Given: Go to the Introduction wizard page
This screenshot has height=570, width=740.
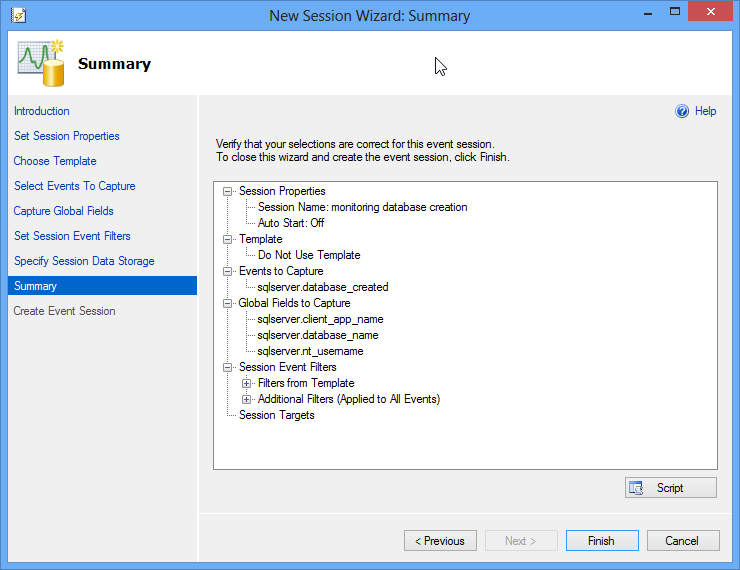Looking at the screenshot, I should click(x=42, y=111).
